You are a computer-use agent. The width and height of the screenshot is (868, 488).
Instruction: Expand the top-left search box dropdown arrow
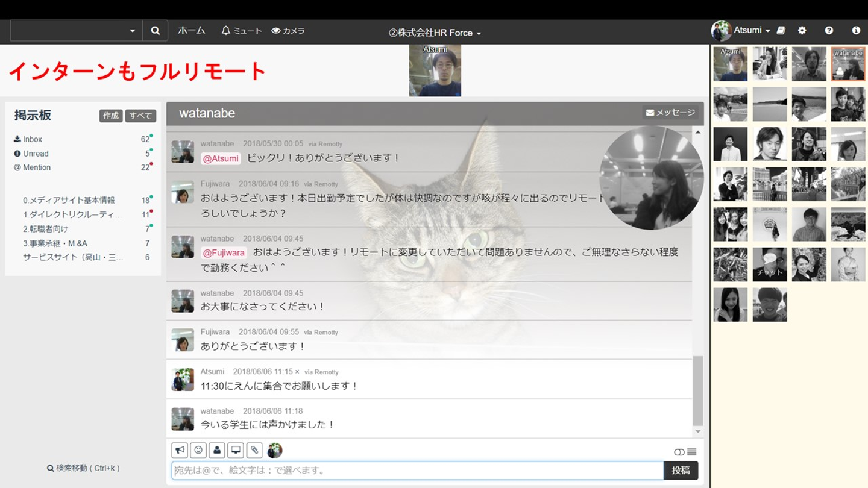[x=133, y=31]
